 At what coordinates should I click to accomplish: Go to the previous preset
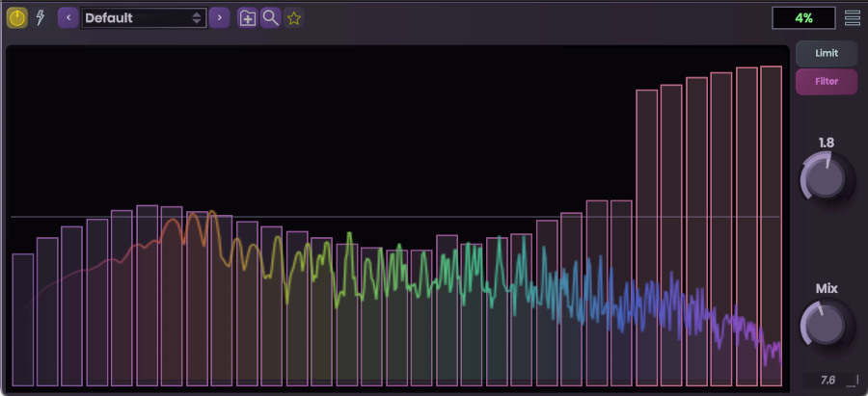(x=68, y=17)
